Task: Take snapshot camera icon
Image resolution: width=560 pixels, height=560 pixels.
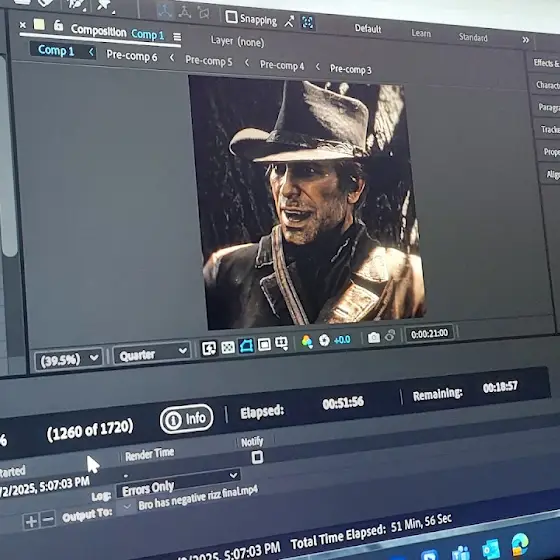Action: pyautogui.click(x=374, y=337)
